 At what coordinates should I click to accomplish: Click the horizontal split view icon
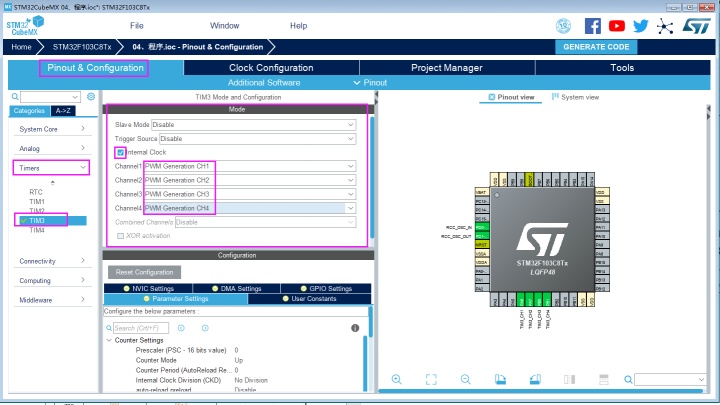pyautogui.click(x=604, y=379)
